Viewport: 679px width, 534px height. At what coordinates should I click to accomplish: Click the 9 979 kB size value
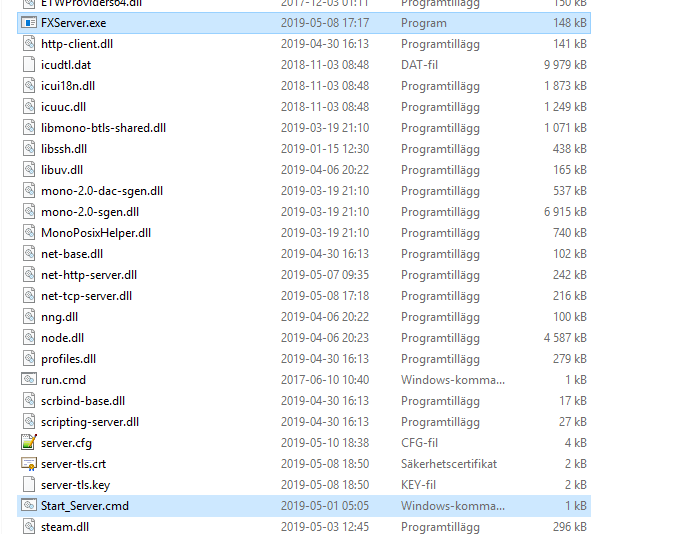(x=565, y=65)
